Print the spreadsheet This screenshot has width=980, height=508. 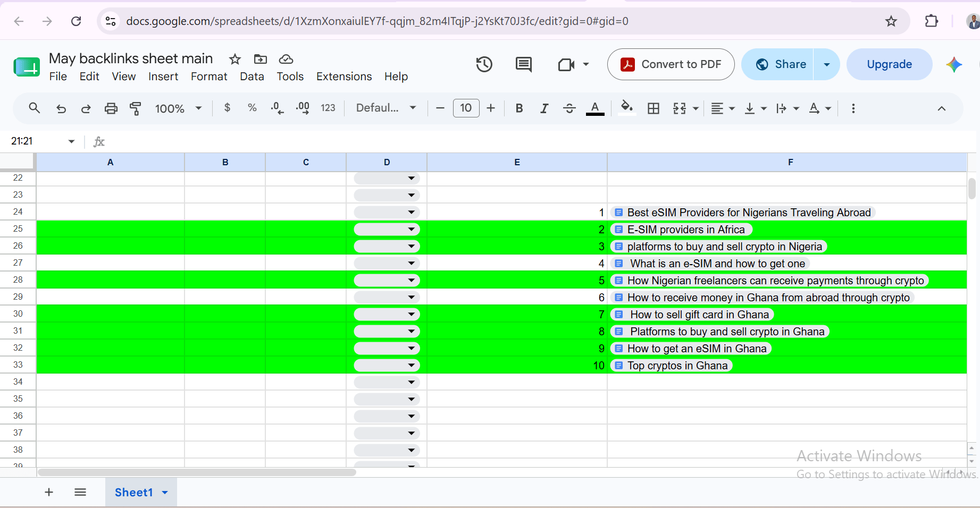pyautogui.click(x=111, y=108)
